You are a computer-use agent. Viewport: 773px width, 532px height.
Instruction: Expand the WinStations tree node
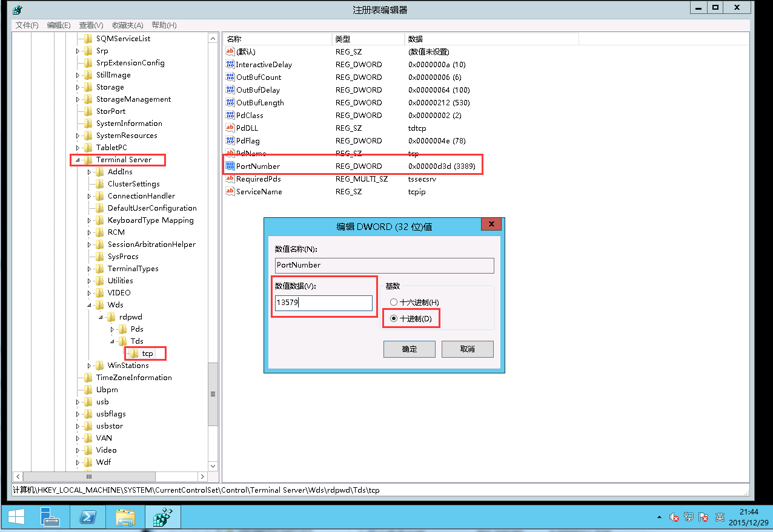[x=89, y=366]
